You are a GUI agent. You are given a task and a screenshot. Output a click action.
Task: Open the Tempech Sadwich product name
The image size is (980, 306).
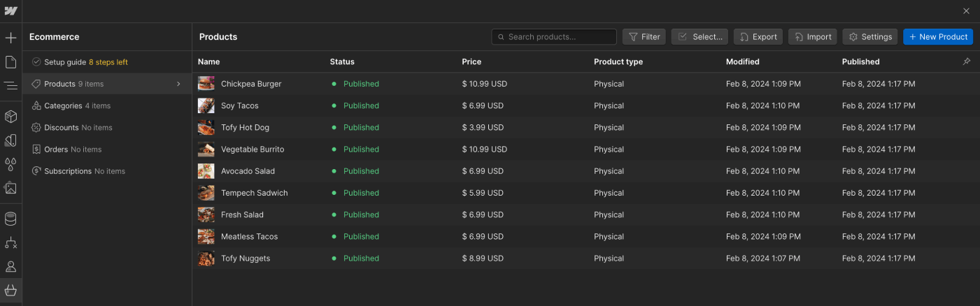pyautogui.click(x=255, y=193)
